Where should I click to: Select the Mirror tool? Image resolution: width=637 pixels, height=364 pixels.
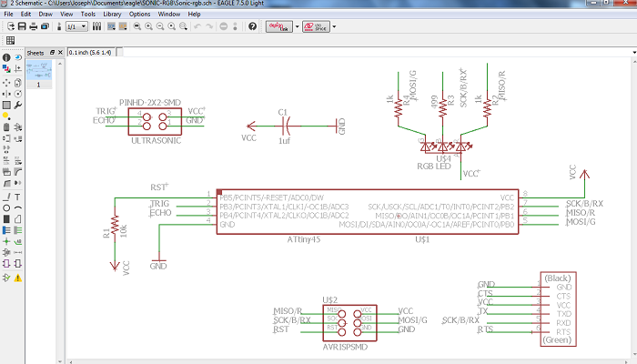coord(6,94)
